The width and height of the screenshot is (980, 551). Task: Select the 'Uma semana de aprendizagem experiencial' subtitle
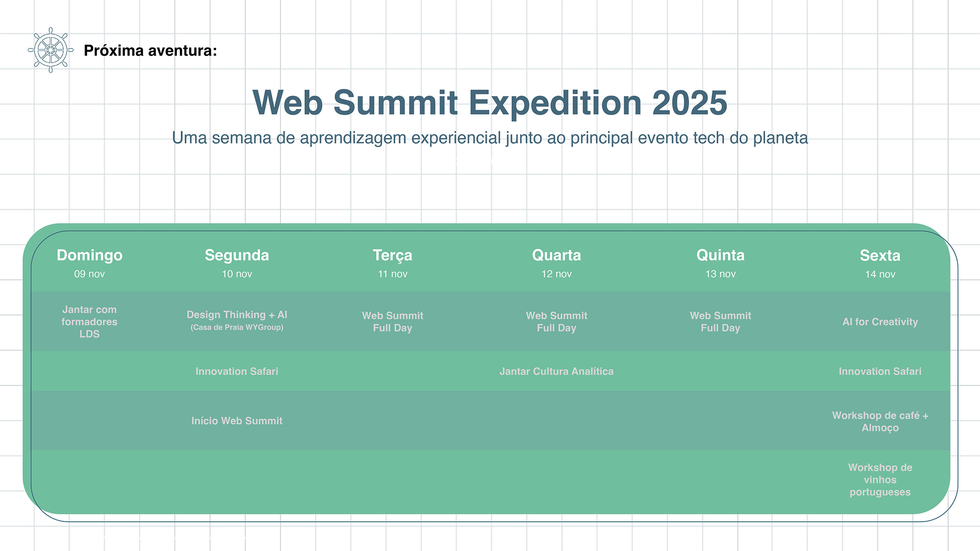coord(490,138)
